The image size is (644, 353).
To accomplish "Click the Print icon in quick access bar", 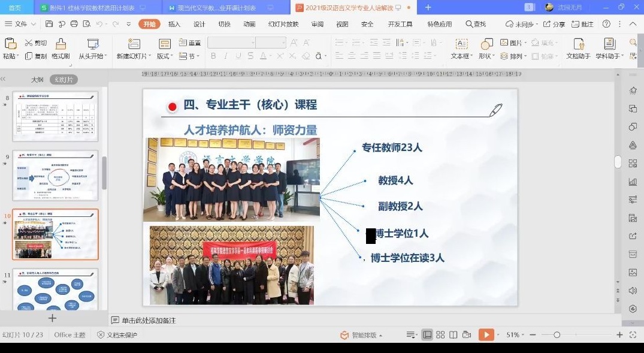I will [74, 24].
